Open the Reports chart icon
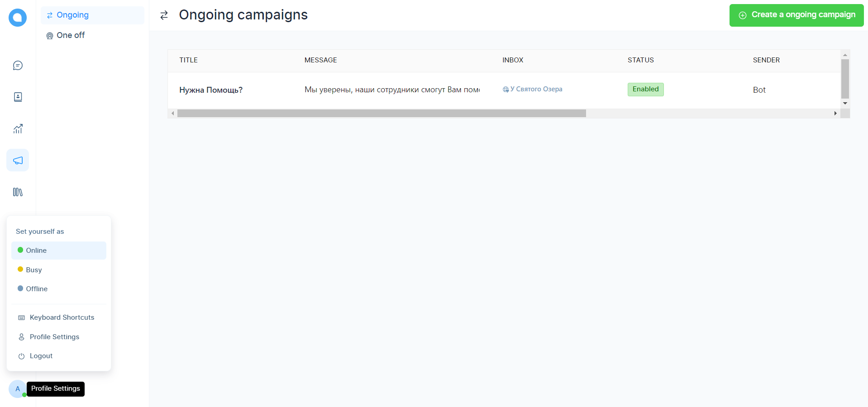Viewport: 868px width, 407px height. 17,128
